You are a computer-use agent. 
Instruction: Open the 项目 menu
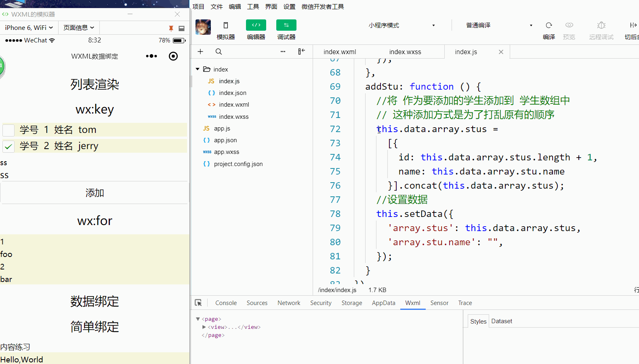pyautogui.click(x=198, y=6)
